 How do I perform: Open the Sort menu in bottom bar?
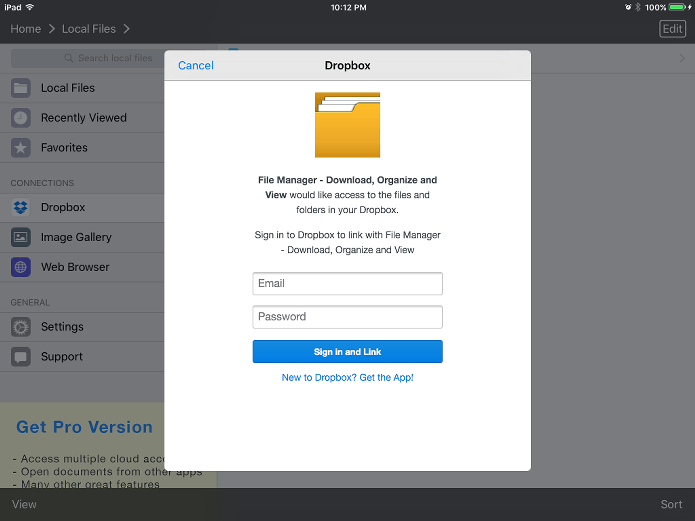pyautogui.click(x=672, y=505)
